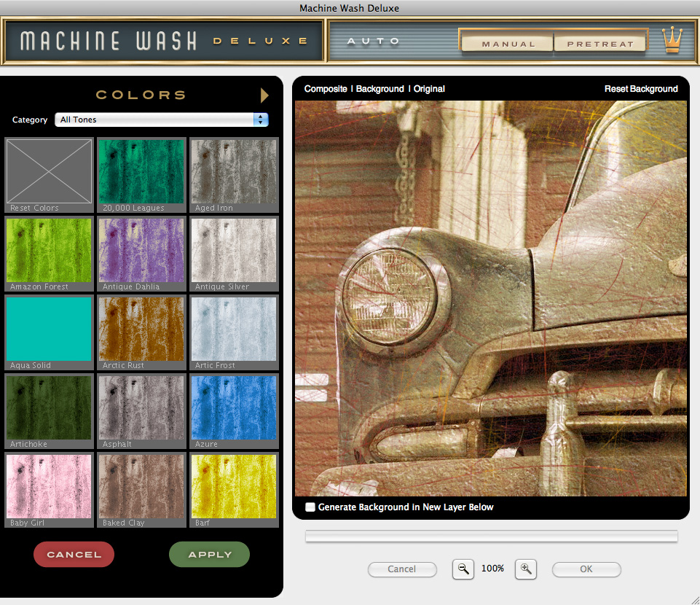This screenshot has height=605, width=700.
Task: Zoom out with the minus magnifier
Action: pyautogui.click(x=463, y=569)
